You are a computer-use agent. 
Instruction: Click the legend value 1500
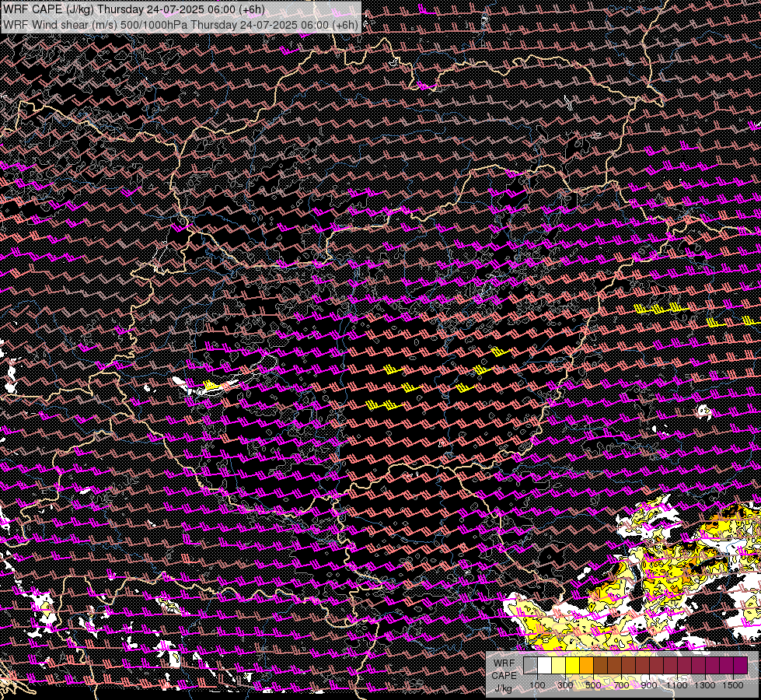(x=733, y=685)
